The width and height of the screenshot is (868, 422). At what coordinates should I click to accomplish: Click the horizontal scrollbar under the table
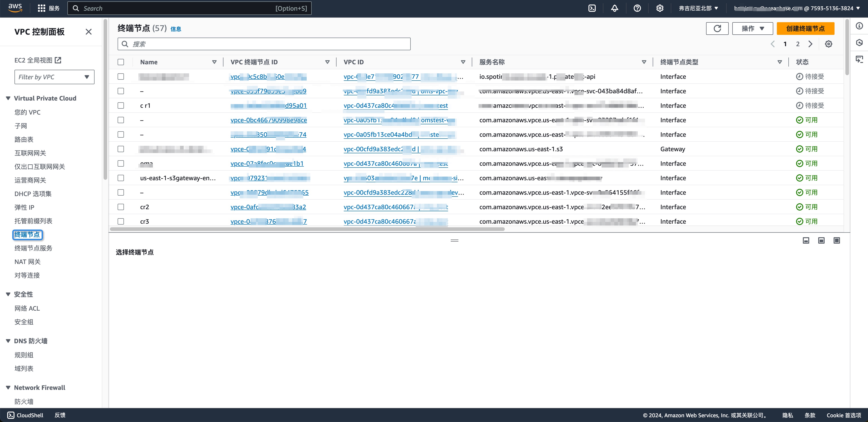[x=307, y=229]
